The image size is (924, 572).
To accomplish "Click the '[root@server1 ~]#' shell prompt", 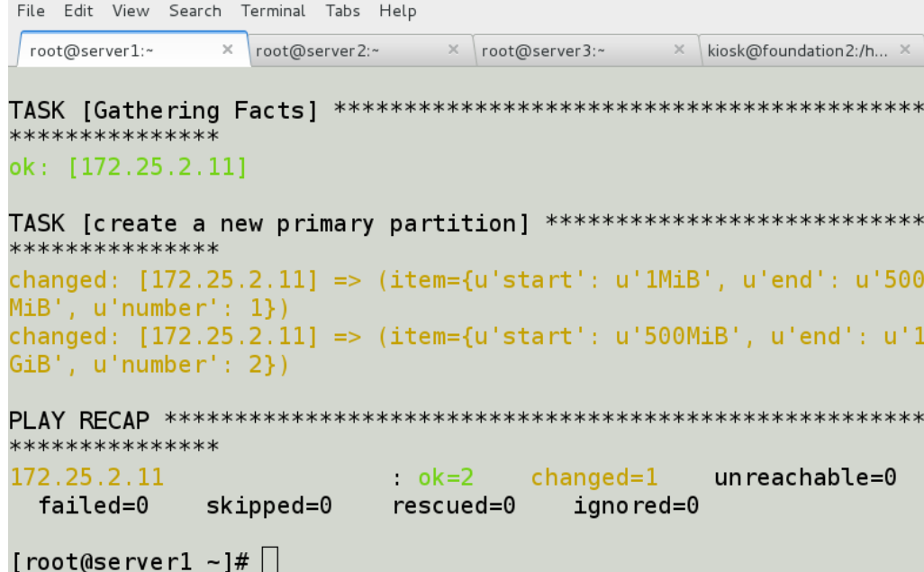I will [x=131, y=561].
